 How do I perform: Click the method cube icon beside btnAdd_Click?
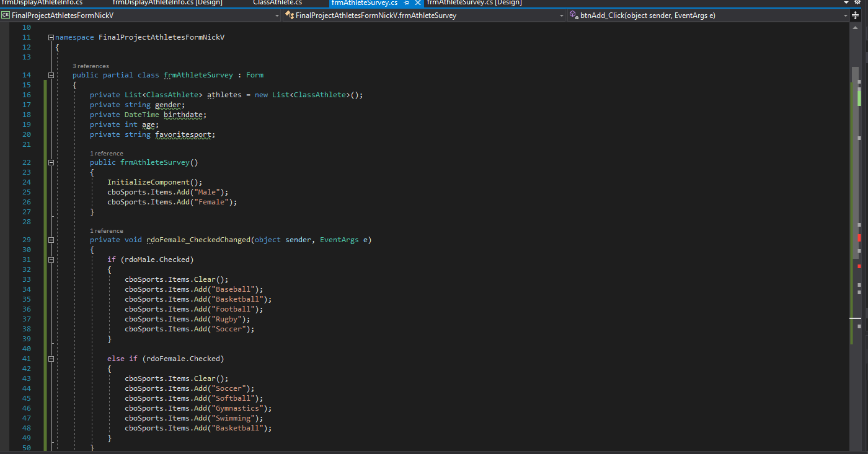pos(573,15)
